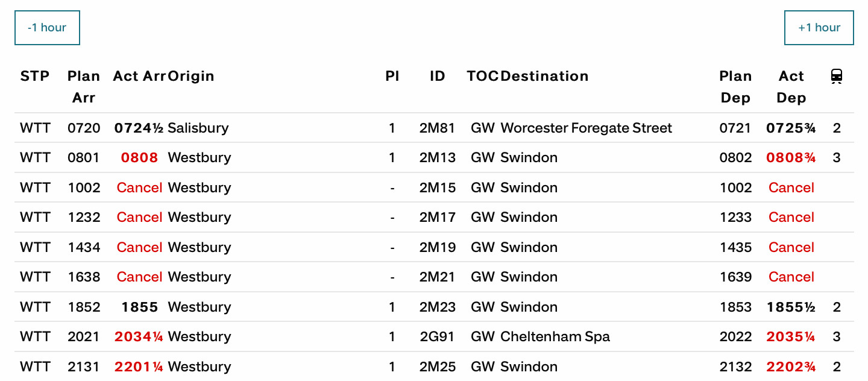Click the -1 hour button
The height and width of the screenshot is (381, 868).
(x=47, y=28)
